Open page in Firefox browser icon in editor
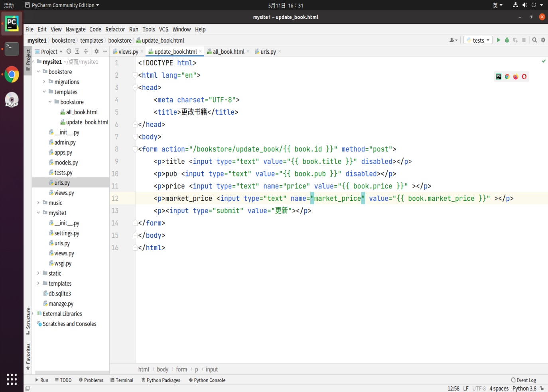The height and width of the screenshot is (392, 548). coord(516,76)
